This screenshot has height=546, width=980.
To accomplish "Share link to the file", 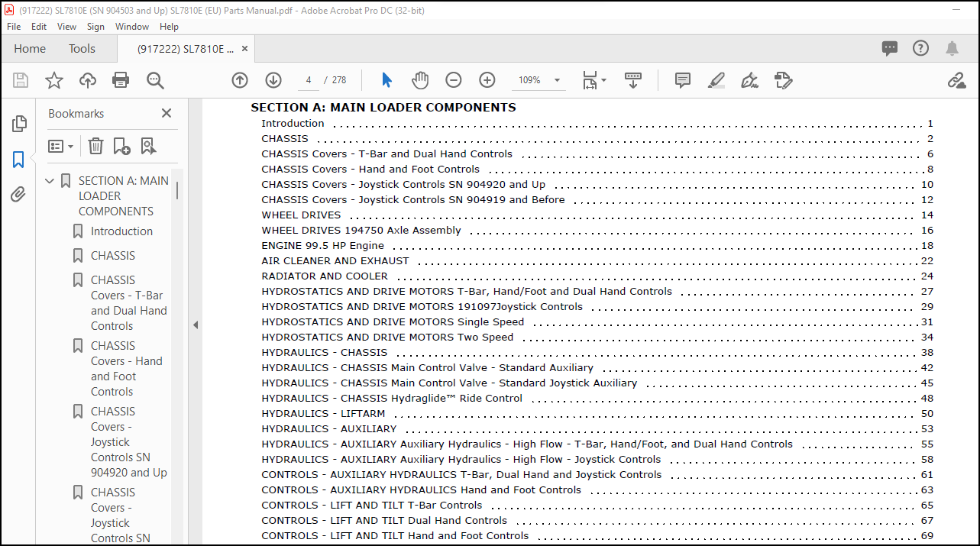I will coord(956,80).
